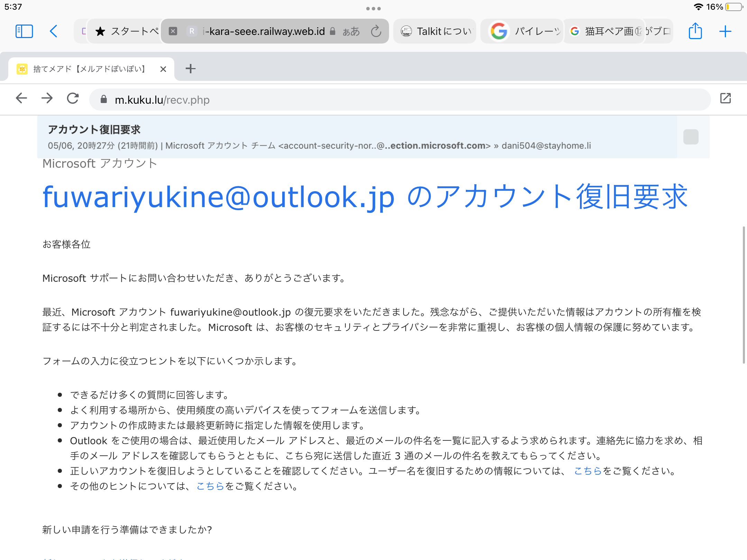Screen dimensions: 747x560
Task: Tick the checkbox beside アカウント復旧要求 mail
Action: [x=691, y=137]
